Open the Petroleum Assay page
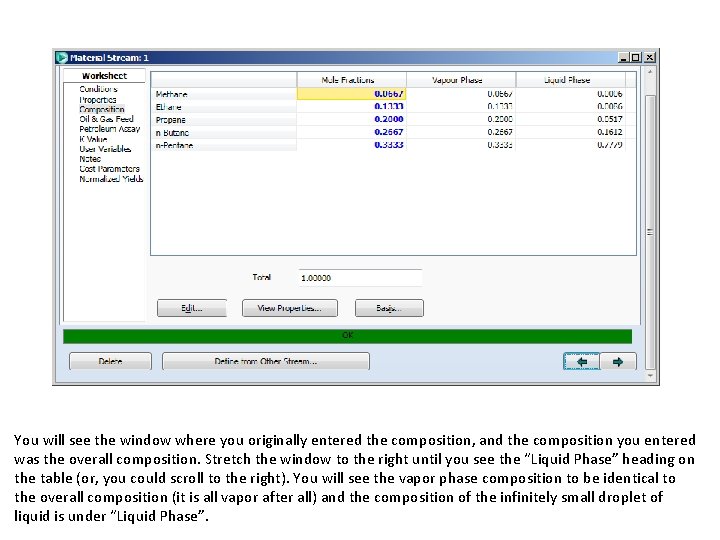Image resolution: width=720 pixels, height=540 pixels. tap(110, 129)
